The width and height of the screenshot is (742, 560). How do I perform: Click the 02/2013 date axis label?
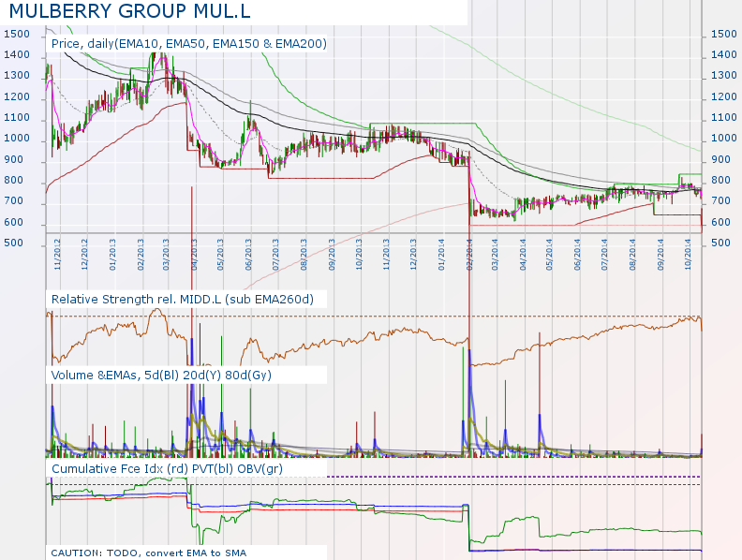[x=141, y=255]
